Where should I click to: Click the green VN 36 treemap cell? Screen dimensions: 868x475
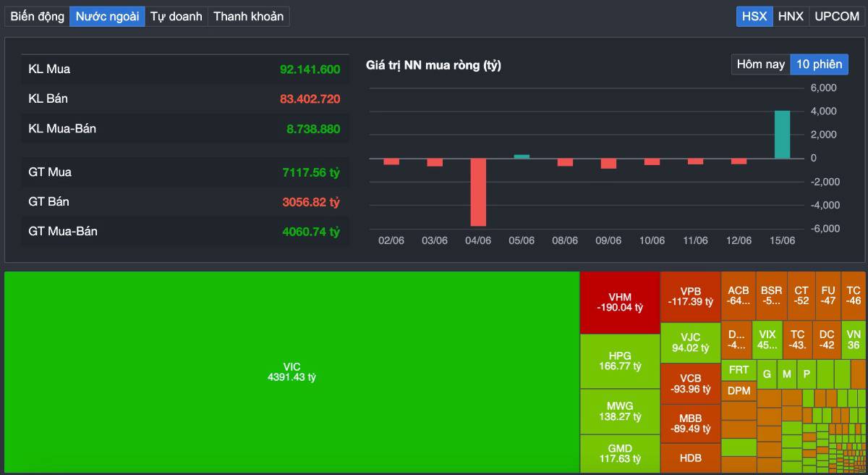coord(854,340)
